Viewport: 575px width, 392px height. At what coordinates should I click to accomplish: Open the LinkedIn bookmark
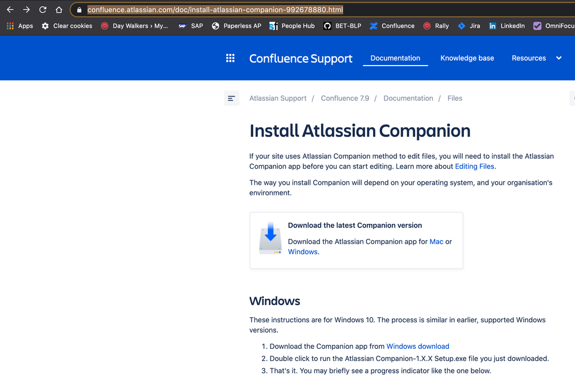click(507, 26)
